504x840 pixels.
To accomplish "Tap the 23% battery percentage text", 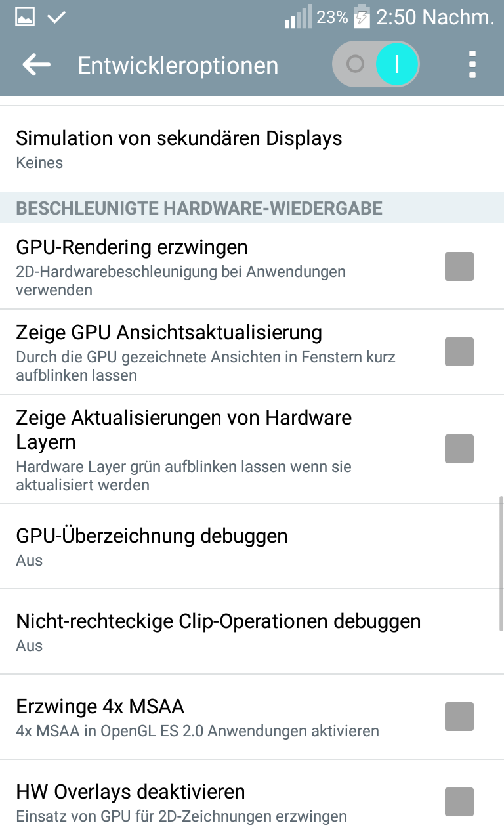I will [x=332, y=18].
